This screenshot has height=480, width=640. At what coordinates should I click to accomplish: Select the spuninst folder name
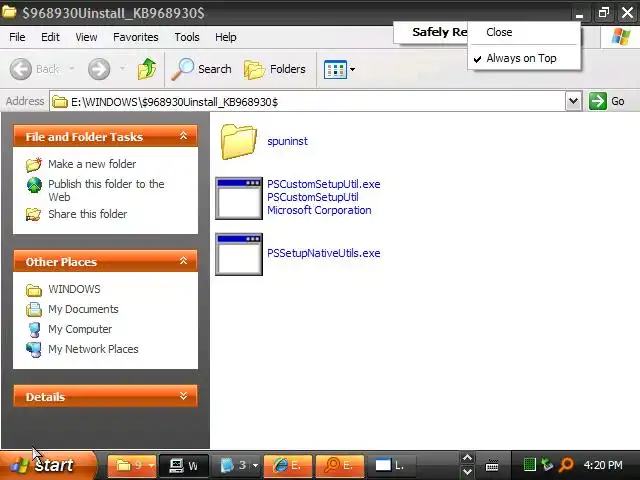click(x=287, y=141)
